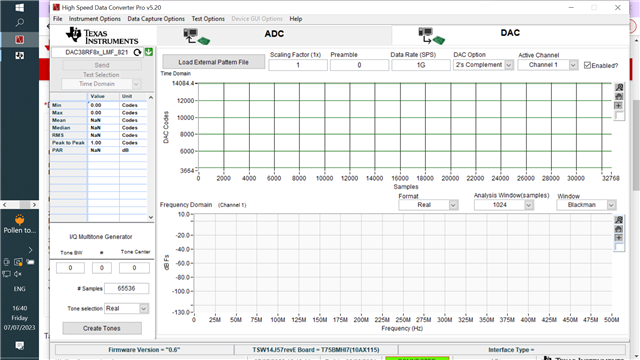640x360 pixels.
Task: Open the Tone selection dropdown
Action: point(126,309)
